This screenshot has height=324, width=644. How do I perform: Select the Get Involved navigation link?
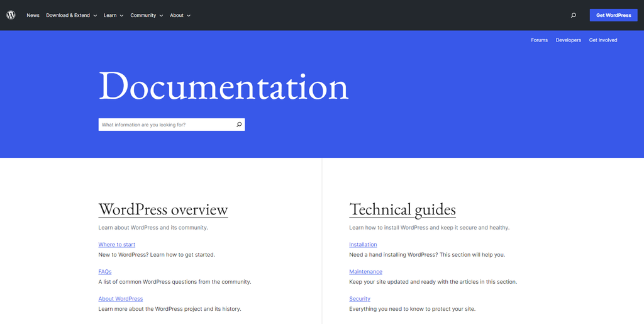[x=602, y=40]
